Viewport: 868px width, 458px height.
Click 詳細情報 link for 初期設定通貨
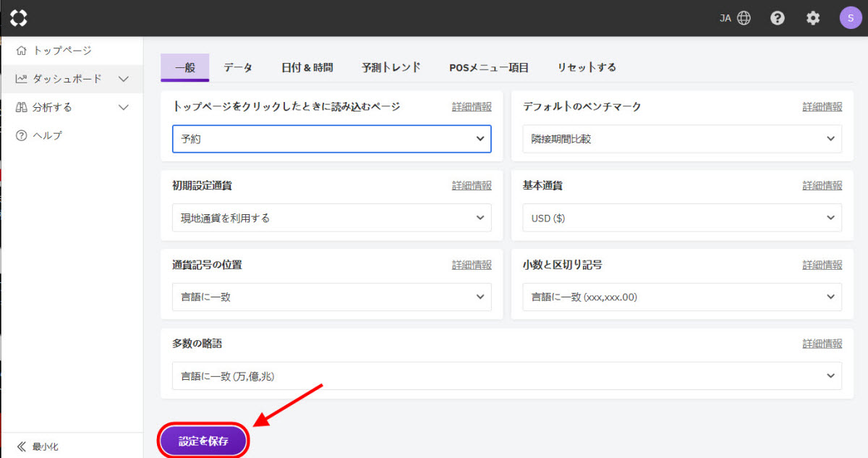tap(472, 185)
